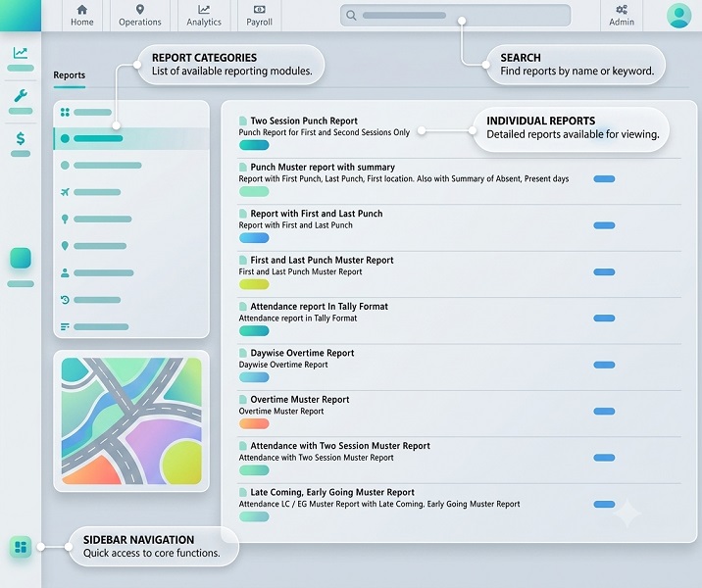The height and width of the screenshot is (588, 702).
Task: Click blue button for Daywise Overtime Report
Action: coord(604,365)
